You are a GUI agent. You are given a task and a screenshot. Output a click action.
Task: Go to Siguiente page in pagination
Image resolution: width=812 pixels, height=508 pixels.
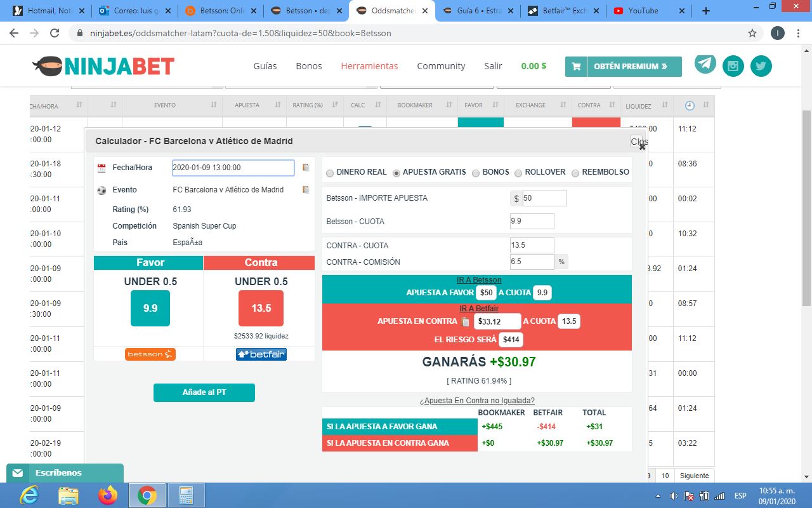[x=693, y=476]
